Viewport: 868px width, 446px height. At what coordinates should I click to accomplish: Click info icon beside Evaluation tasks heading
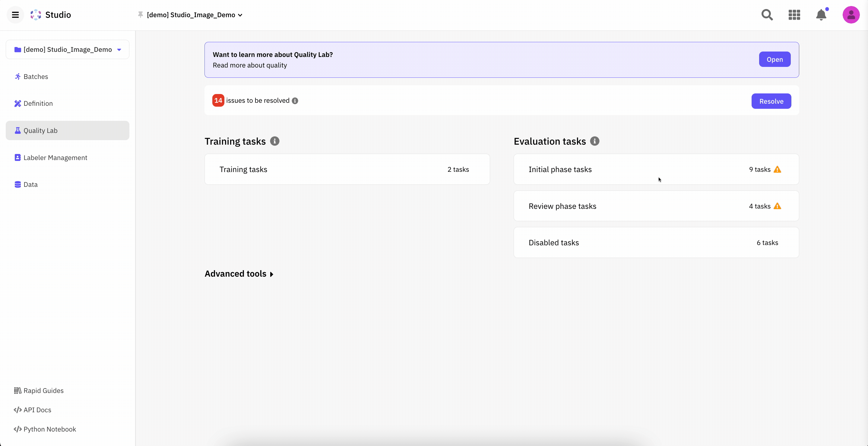(595, 141)
